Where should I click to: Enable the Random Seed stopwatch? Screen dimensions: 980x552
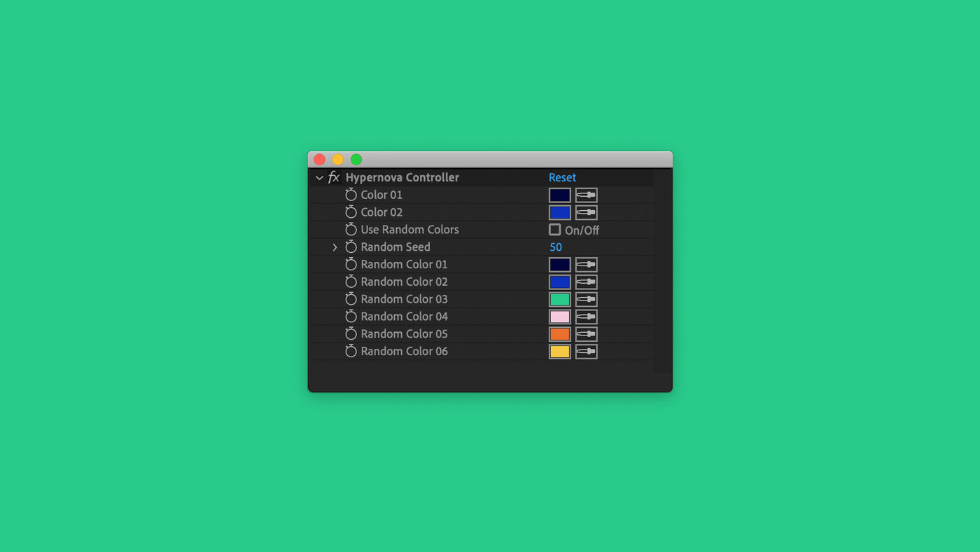351,247
